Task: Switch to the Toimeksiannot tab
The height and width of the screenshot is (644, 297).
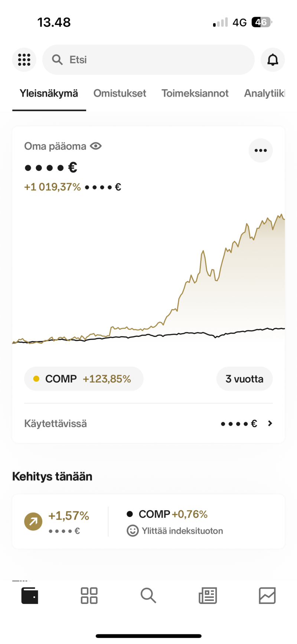Action: pos(195,93)
